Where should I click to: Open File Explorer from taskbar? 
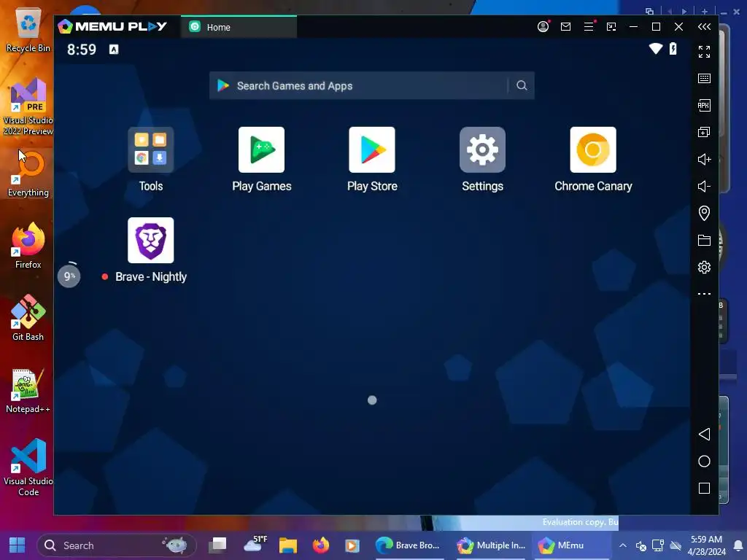(x=287, y=545)
